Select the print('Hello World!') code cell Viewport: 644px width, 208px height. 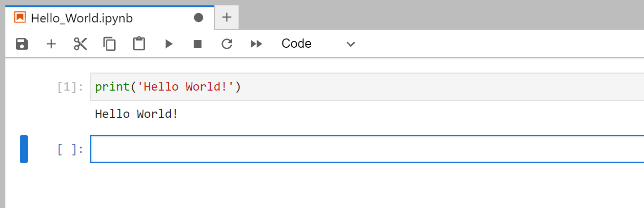[x=367, y=87]
